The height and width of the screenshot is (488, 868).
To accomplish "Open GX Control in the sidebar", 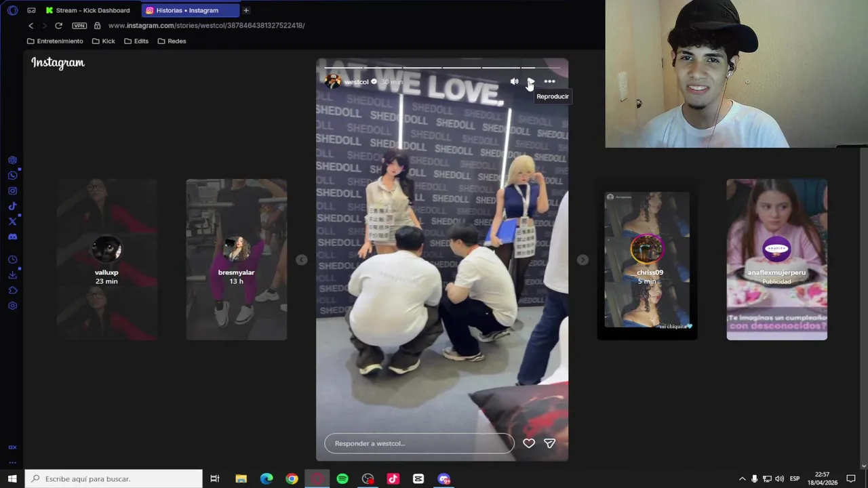I will pyautogui.click(x=12, y=447).
